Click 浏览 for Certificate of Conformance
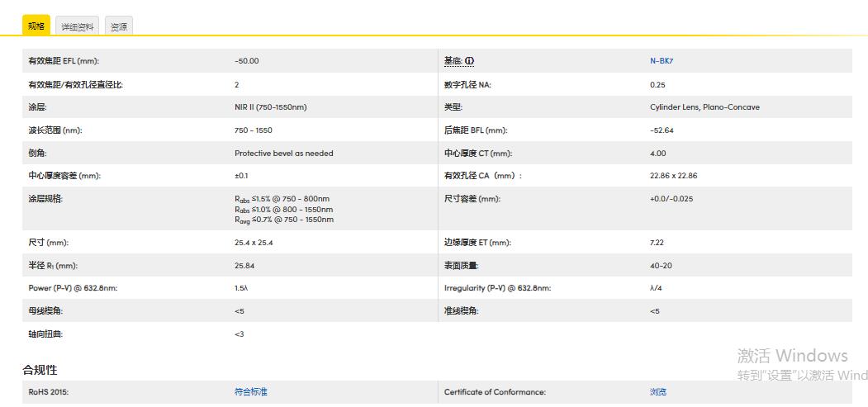 tap(658, 392)
